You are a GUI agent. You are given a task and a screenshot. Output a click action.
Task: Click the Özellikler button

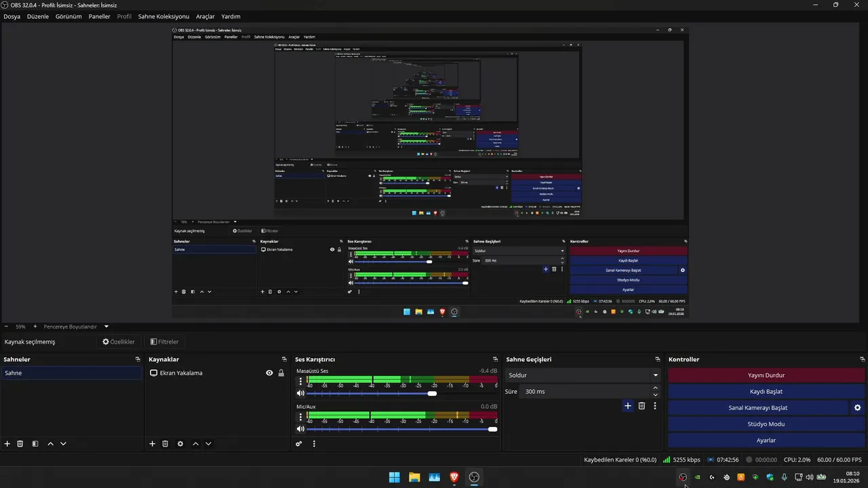pyautogui.click(x=119, y=342)
